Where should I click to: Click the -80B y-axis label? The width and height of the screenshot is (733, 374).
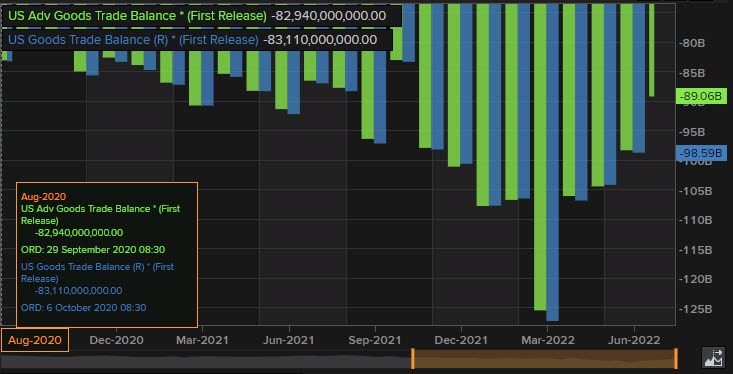tap(692, 43)
